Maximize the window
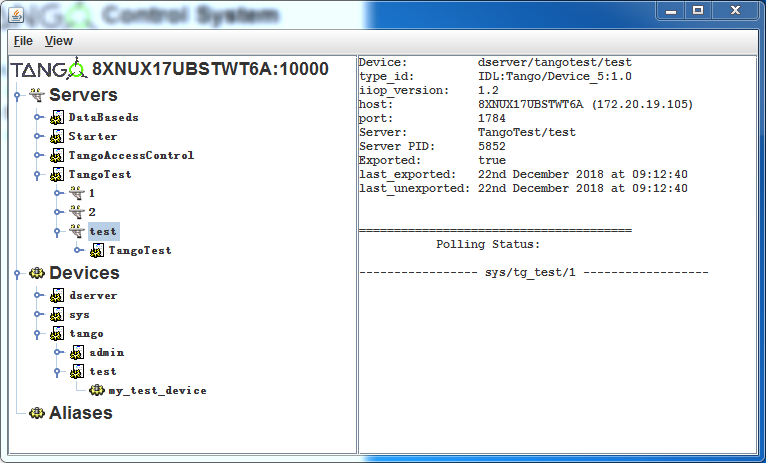Image resolution: width=766 pixels, height=463 pixels. point(698,11)
